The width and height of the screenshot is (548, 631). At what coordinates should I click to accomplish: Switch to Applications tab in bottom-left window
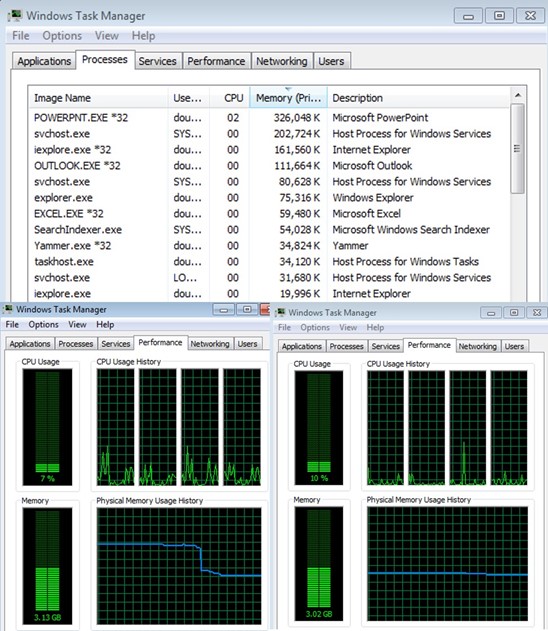coord(30,344)
